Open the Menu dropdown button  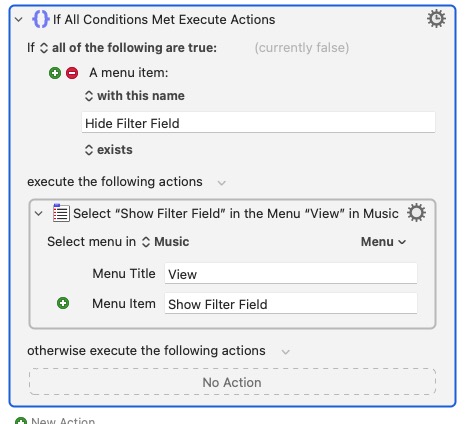pyautogui.click(x=383, y=242)
